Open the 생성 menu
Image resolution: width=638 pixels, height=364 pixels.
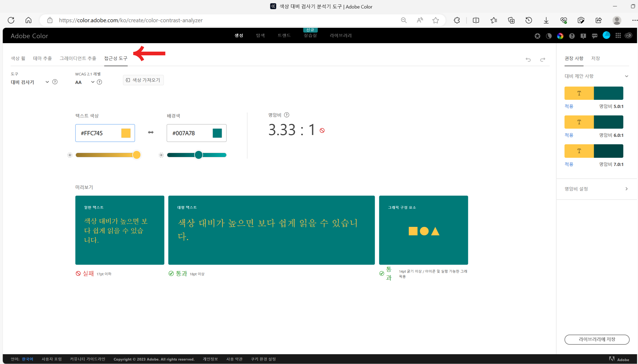point(239,35)
